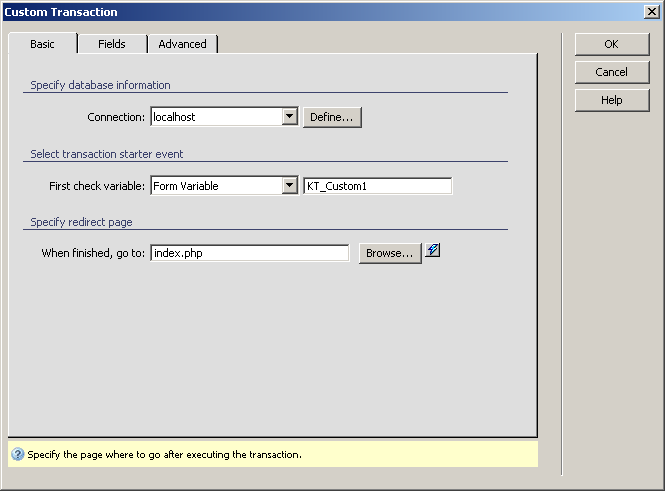
Task: Open the Fields tab
Action: coord(112,44)
